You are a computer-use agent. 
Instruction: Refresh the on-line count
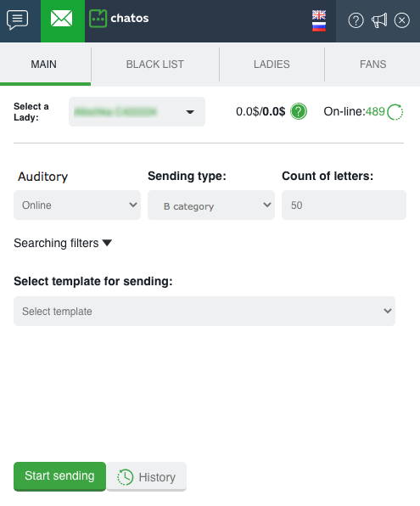[x=395, y=112]
